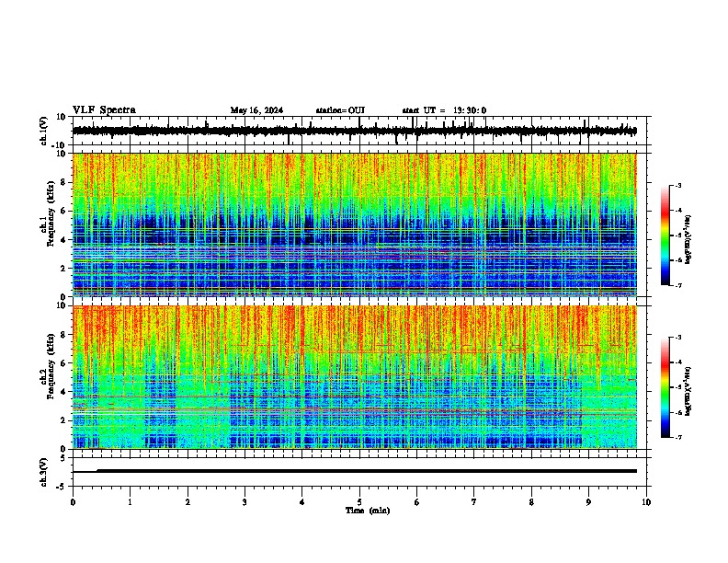Click the time axis tick label '5'
The image size is (728, 563).
point(359,502)
